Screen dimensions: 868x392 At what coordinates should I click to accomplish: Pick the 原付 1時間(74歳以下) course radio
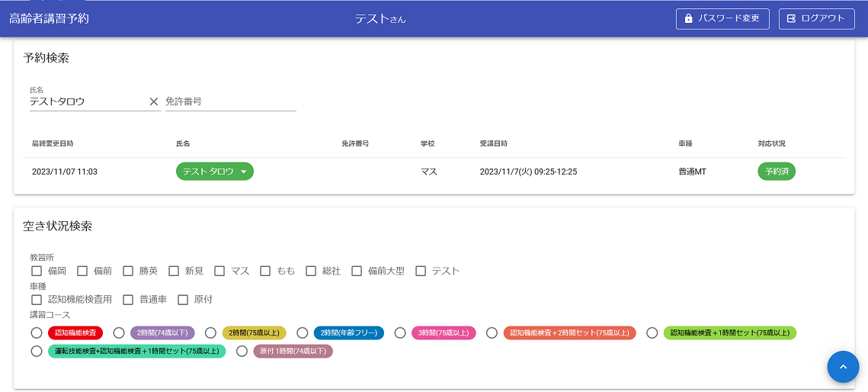242,352
